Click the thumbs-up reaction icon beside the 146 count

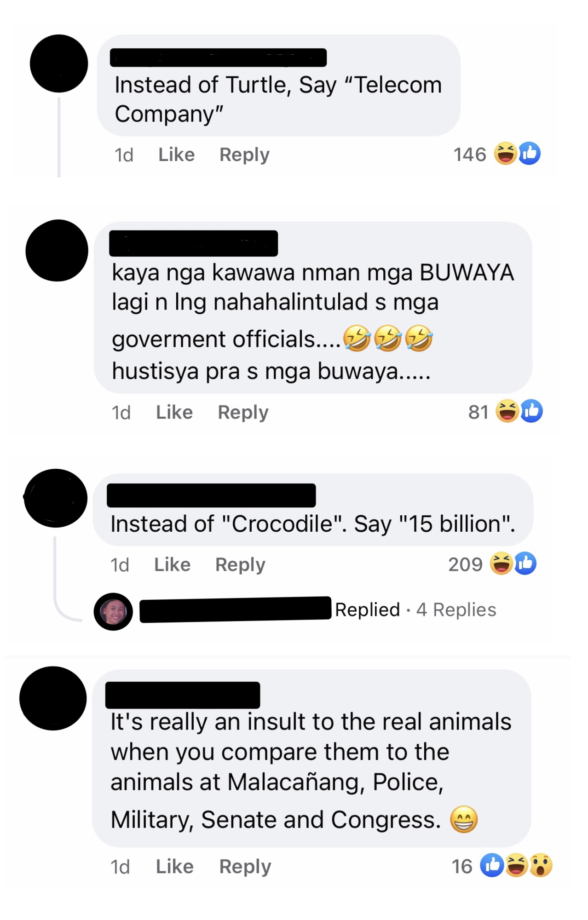click(530, 154)
